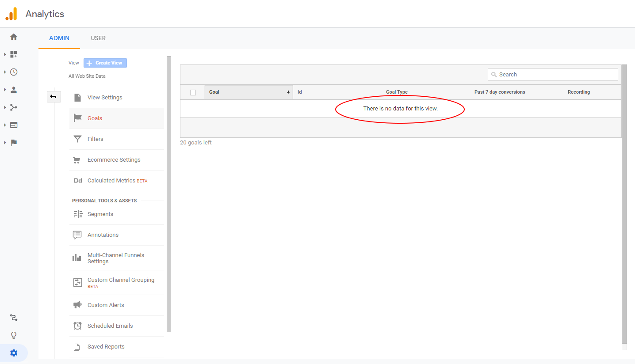Viewport: 635px width, 364px height.
Task: Open the Audience person icon
Action: point(14,90)
